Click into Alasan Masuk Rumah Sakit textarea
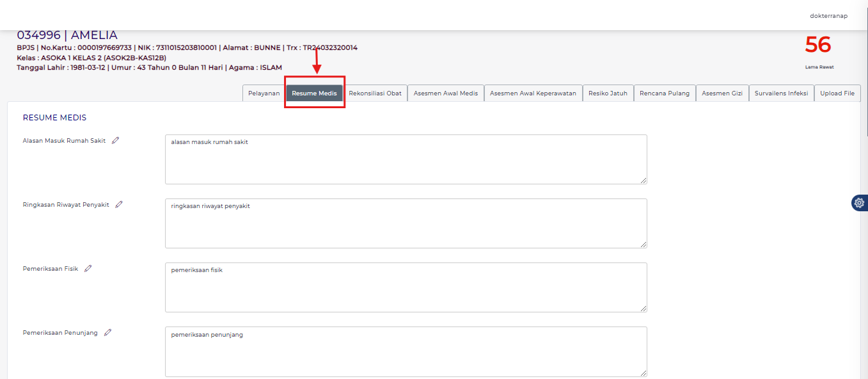 point(406,160)
